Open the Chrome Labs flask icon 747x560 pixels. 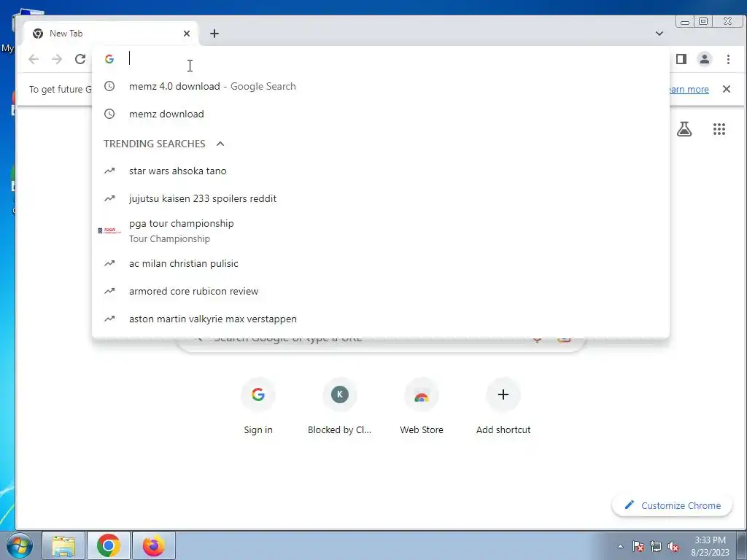[684, 129]
